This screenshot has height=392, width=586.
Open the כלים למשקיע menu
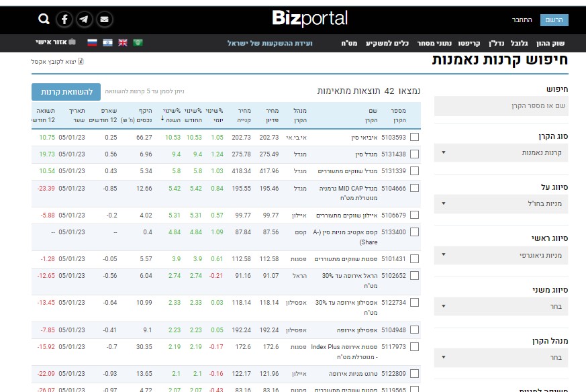click(x=387, y=44)
